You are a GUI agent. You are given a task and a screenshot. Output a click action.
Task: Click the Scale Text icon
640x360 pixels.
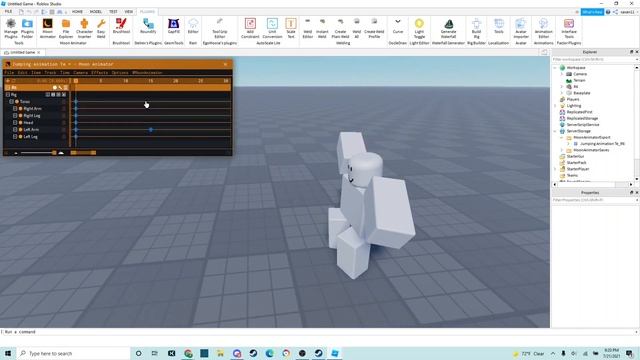[291, 29]
